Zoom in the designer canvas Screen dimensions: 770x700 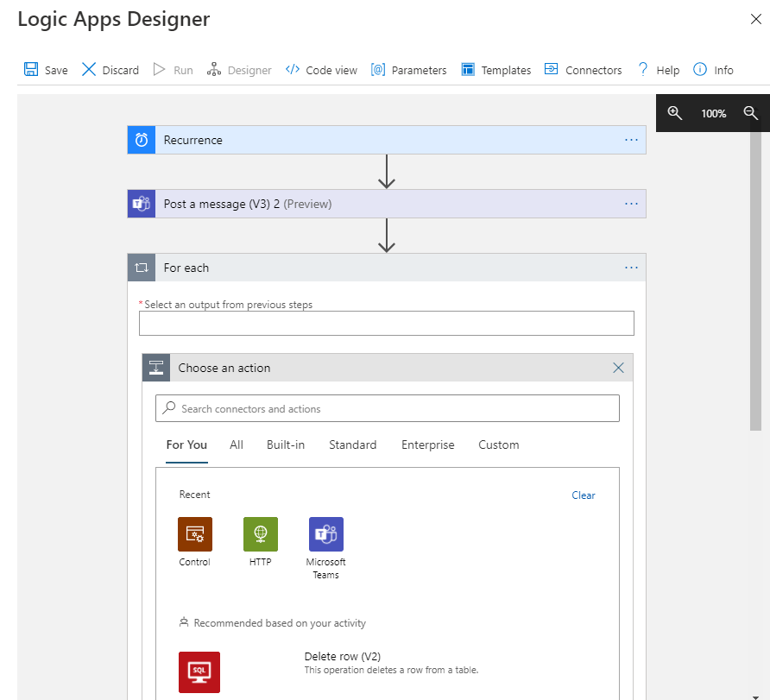point(674,113)
